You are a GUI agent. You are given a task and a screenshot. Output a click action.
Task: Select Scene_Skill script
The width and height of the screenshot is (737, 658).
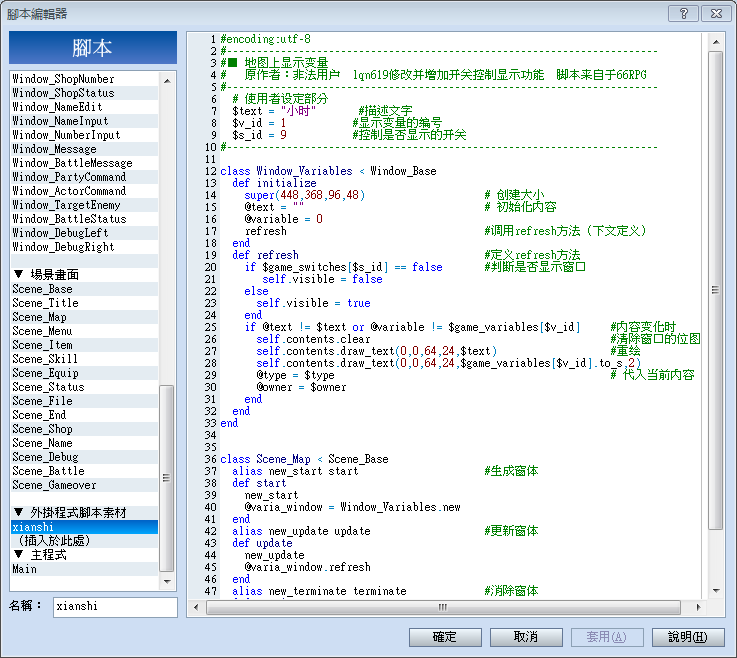coord(85,359)
